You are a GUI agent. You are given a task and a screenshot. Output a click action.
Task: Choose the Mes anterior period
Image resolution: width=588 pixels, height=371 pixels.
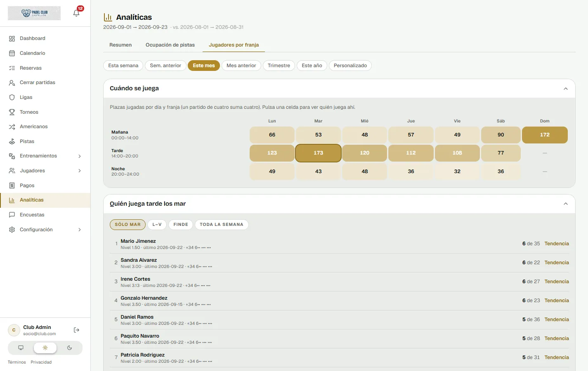point(241,66)
